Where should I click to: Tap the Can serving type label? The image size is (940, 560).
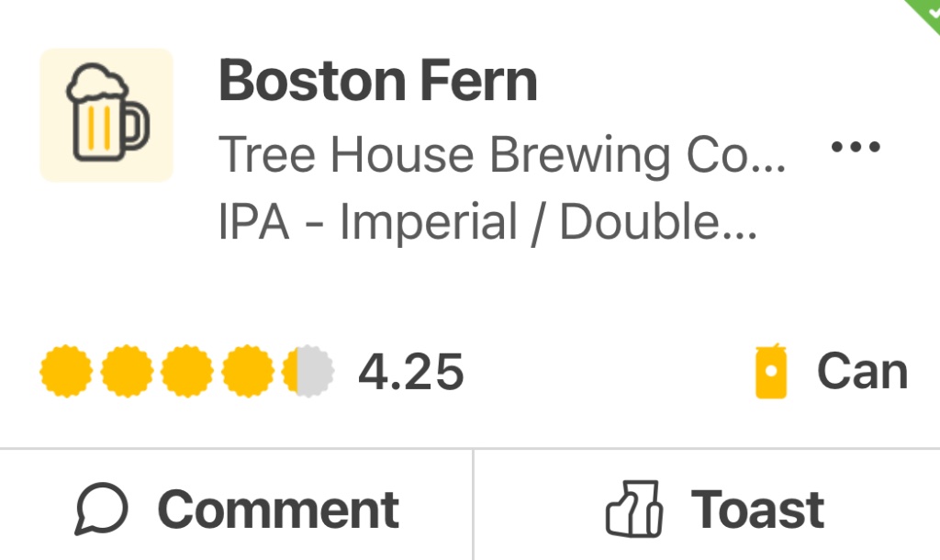pyautogui.click(x=862, y=372)
